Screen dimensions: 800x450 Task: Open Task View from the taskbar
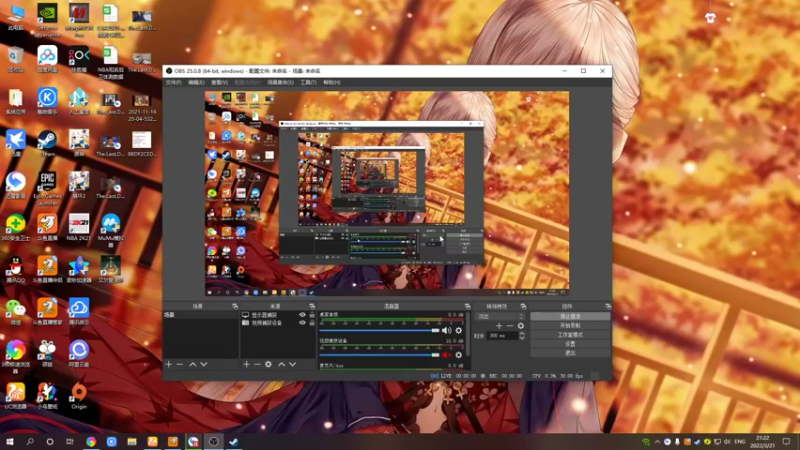point(70,441)
